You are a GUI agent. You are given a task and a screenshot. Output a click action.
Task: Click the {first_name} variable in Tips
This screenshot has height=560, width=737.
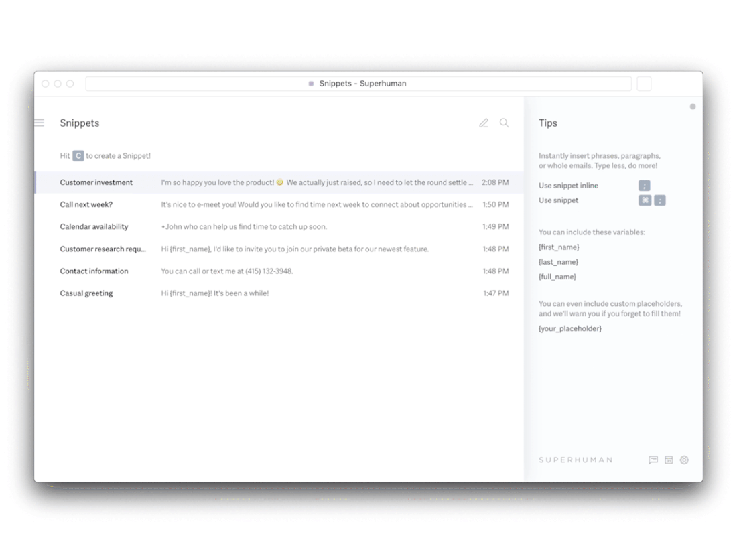pyautogui.click(x=558, y=247)
